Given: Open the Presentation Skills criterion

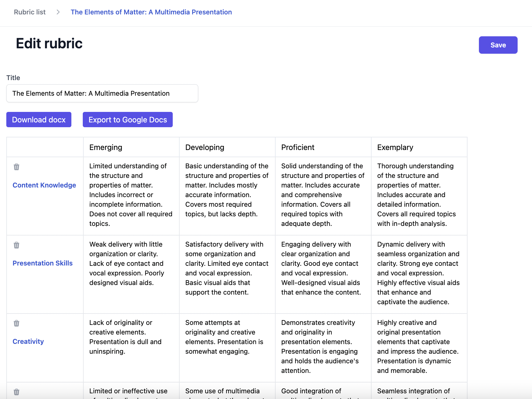Looking at the screenshot, I should pyautogui.click(x=43, y=263).
